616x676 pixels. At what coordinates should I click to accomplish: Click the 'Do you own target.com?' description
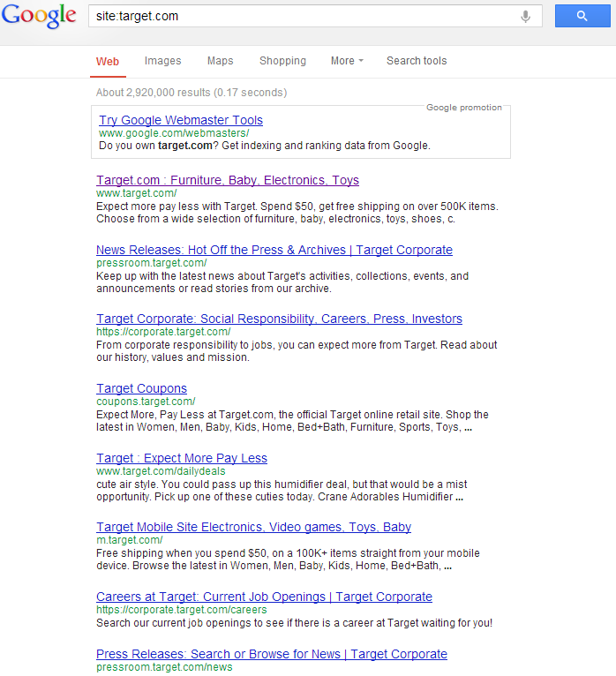point(265,146)
